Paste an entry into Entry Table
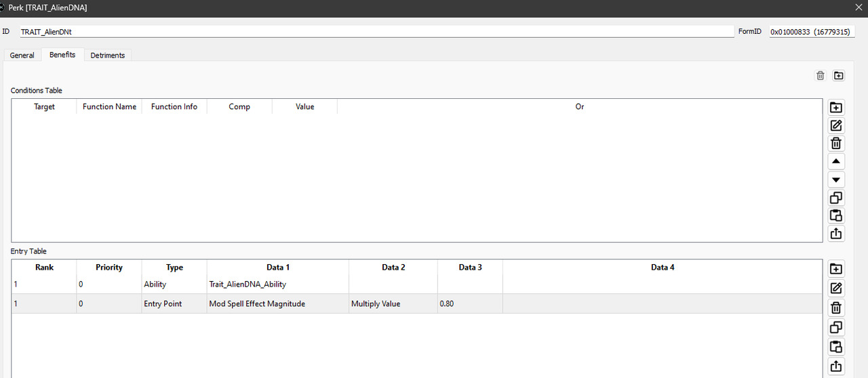This screenshot has height=378, width=868. (836, 347)
